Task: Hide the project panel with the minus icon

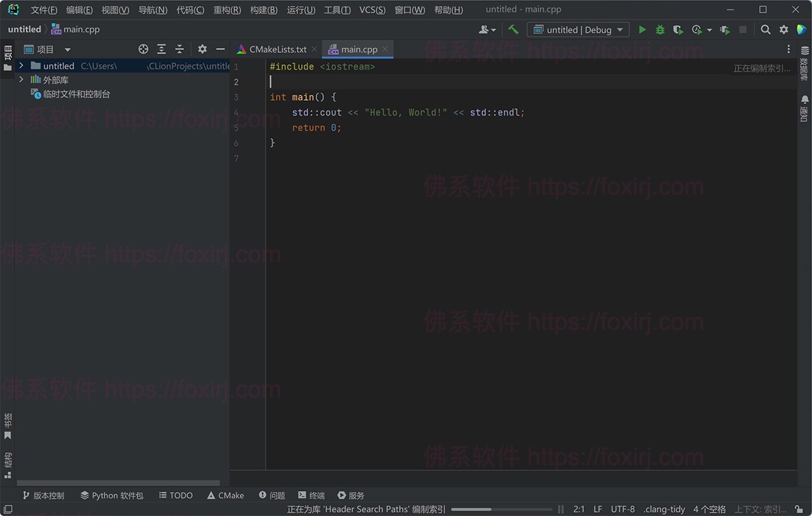Action: (221, 49)
